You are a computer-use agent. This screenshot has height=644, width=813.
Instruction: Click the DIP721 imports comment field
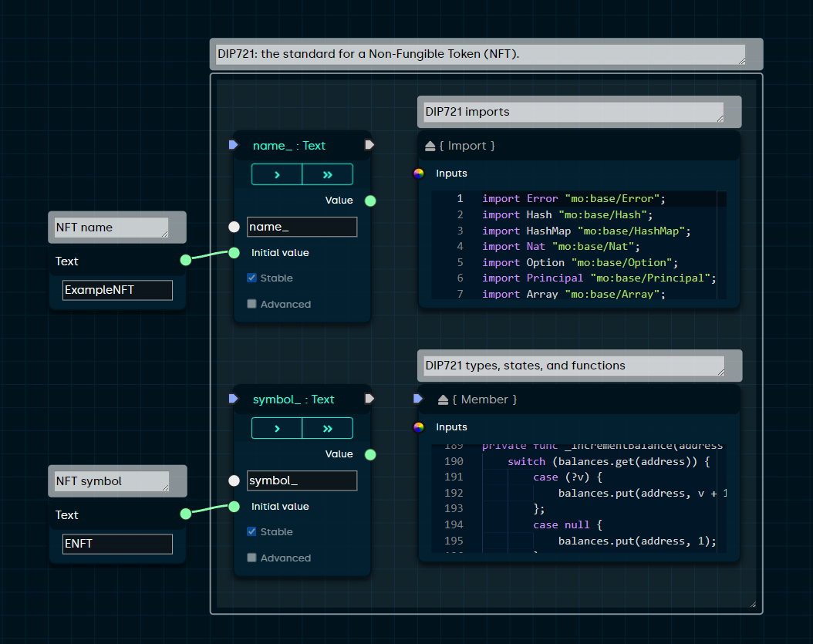573,112
